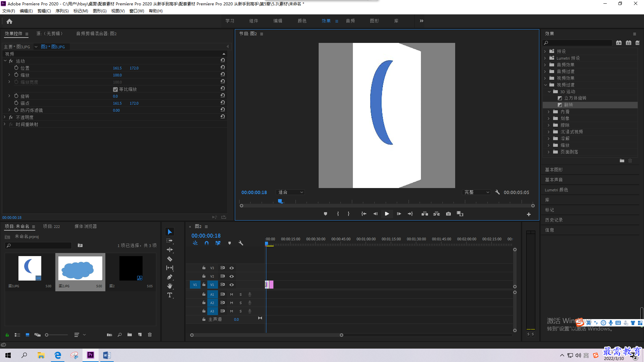Toggle linked selection in timeline
This screenshot has width=644, height=362.
coord(218,243)
